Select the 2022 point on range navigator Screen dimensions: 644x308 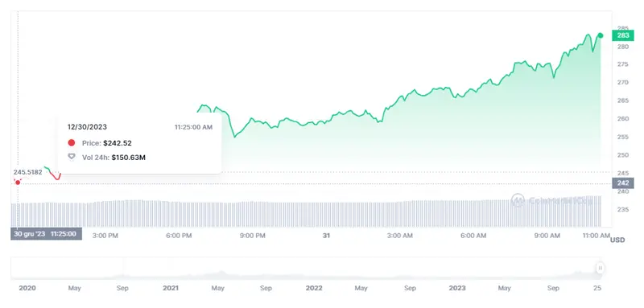(x=314, y=288)
